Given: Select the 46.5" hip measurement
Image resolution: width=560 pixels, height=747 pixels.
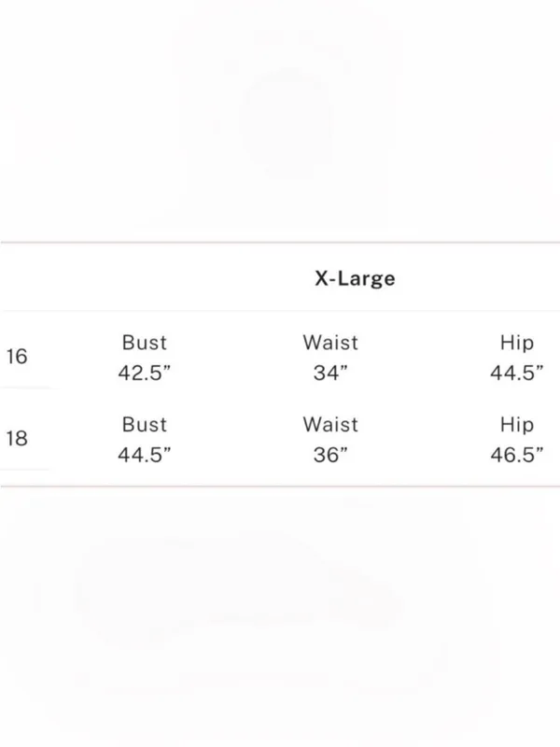Looking at the screenshot, I should [x=517, y=455].
